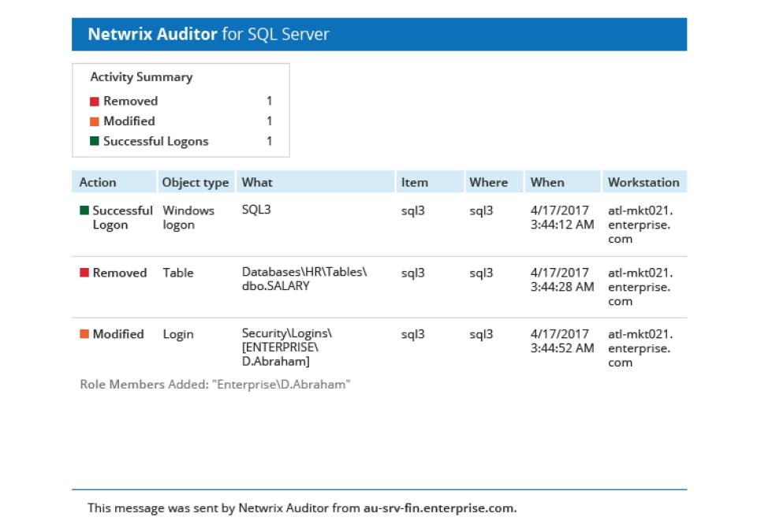Click the green Successful Logons square in summary
Screen dimensions: 757x532
click(x=95, y=141)
